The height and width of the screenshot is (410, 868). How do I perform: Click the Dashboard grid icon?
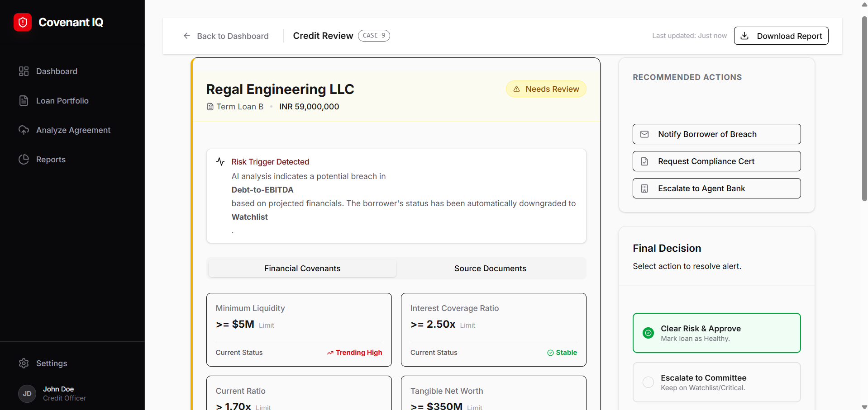click(24, 71)
